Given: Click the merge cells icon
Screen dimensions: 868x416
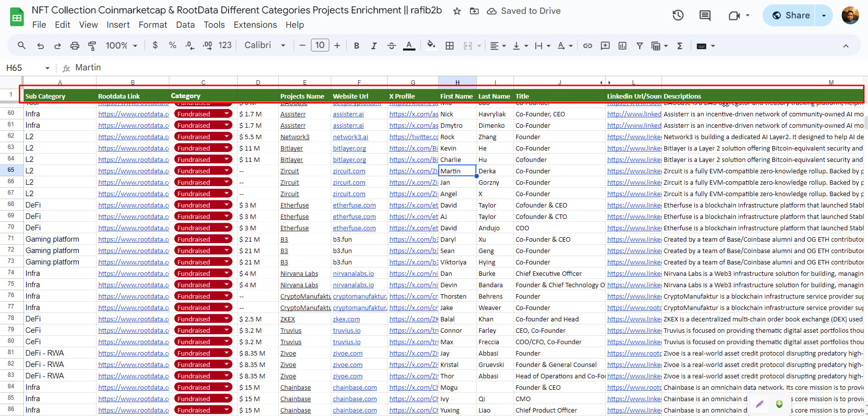Looking at the screenshot, I should pos(468,46).
